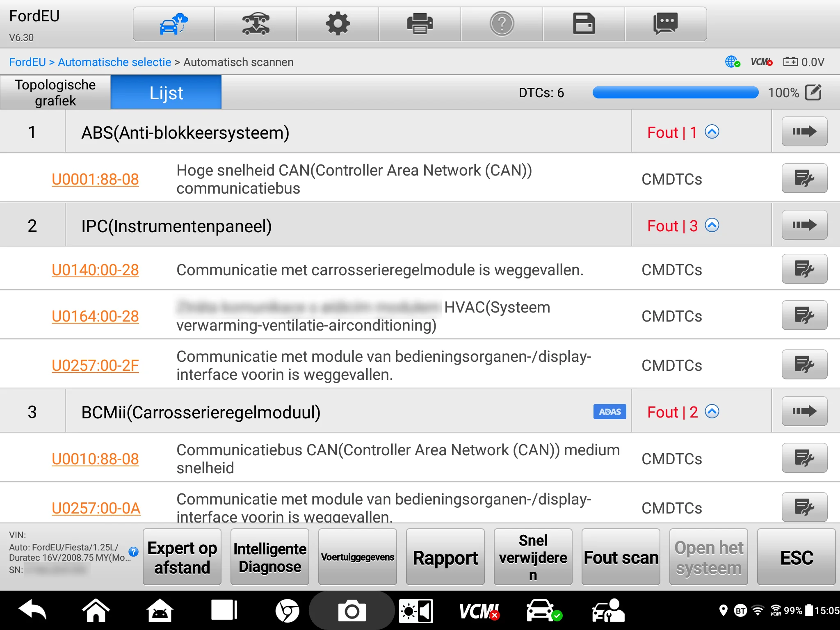Launch Chrome browser from navigation bar
Viewport: 840px width, 630px height.
(287, 611)
